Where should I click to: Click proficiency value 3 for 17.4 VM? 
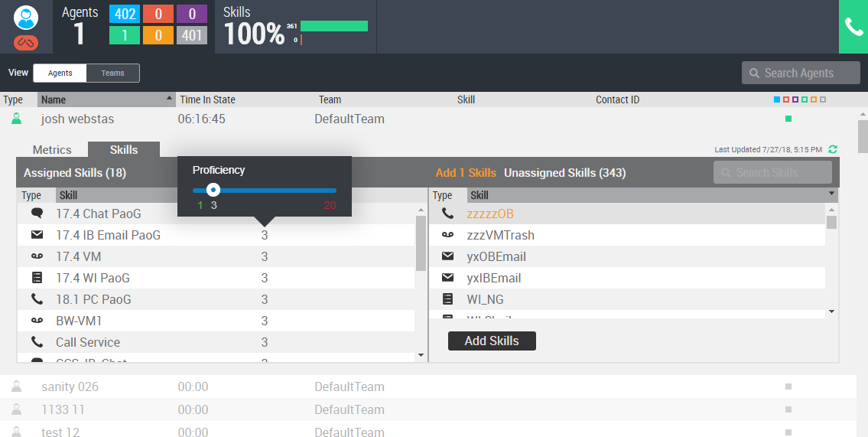(265, 256)
